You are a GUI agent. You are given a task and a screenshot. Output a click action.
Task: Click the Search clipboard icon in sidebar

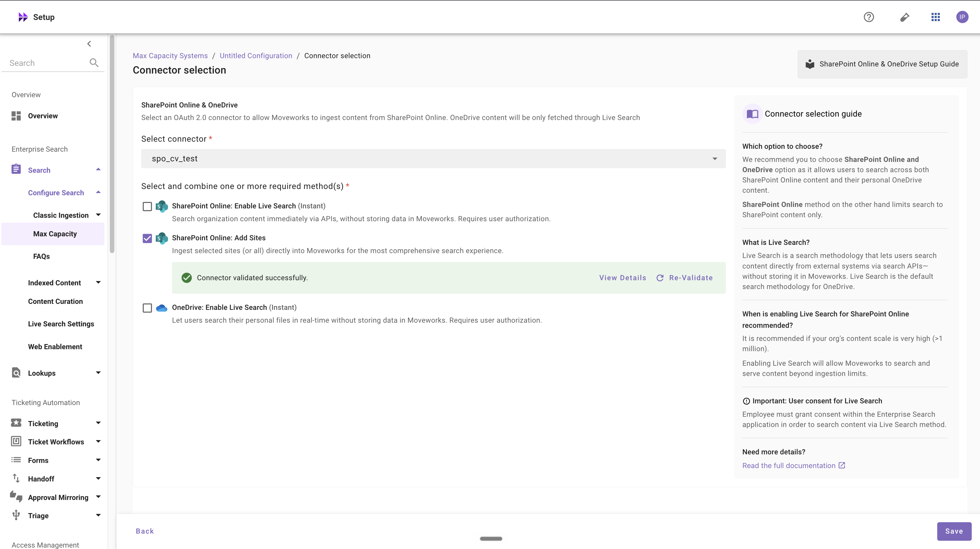pos(16,169)
